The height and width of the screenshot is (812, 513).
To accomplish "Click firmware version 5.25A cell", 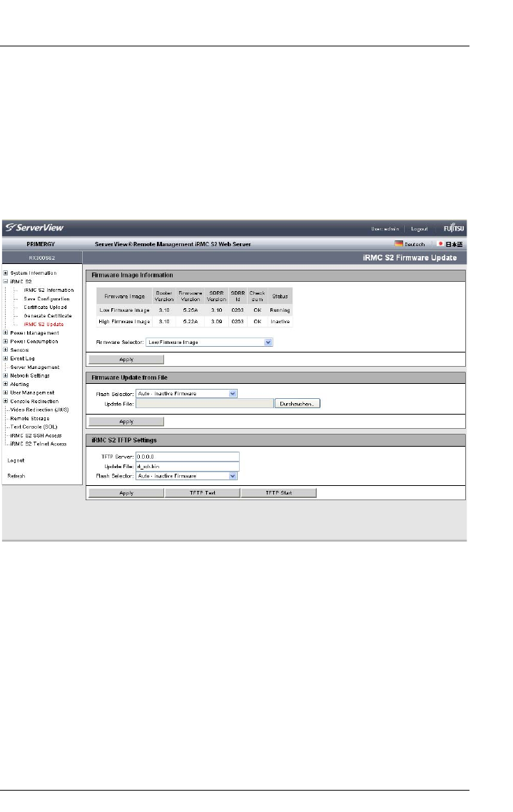I will [190, 310].
